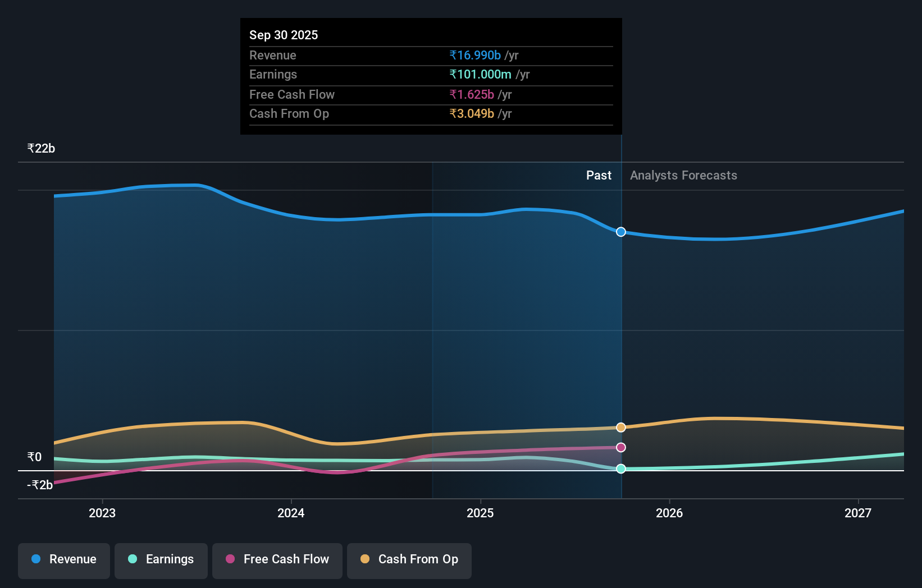
Task: Select the blue Revenue marker on the chart
Action: coord(620,232)
